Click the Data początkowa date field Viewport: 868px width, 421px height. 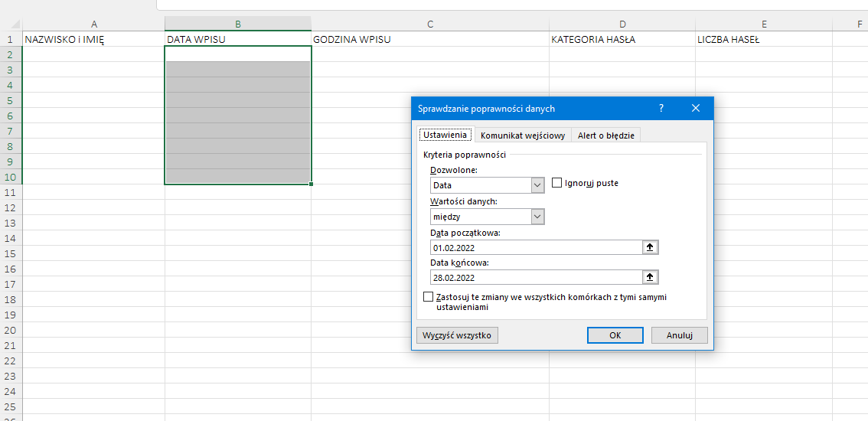pos(536,247)
